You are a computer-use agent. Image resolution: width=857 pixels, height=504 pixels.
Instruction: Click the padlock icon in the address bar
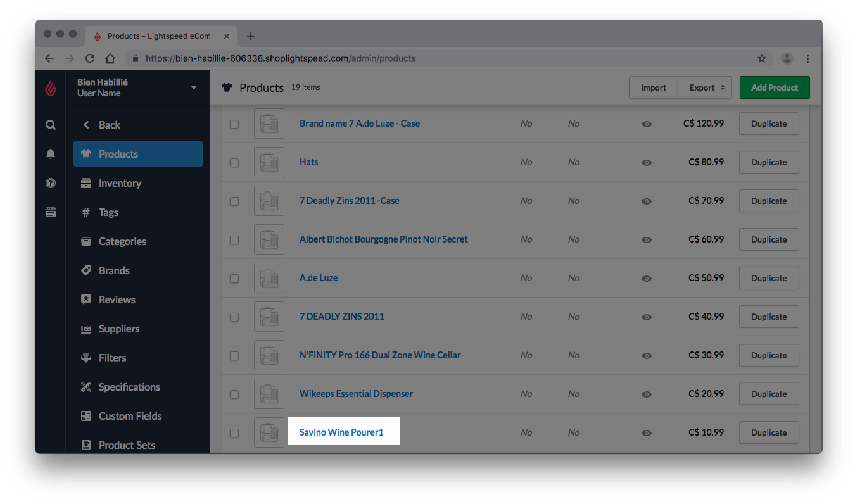pos(135,58)
